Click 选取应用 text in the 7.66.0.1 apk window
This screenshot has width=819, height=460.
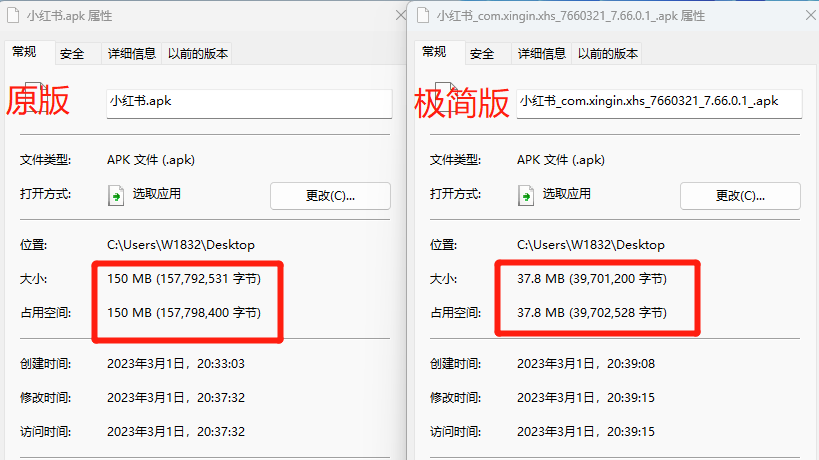click(567, 194)
